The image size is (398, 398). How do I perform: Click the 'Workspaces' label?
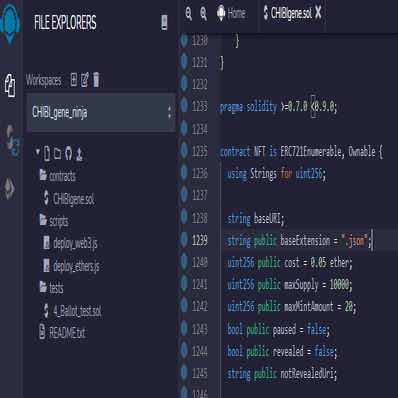point(44,80)
